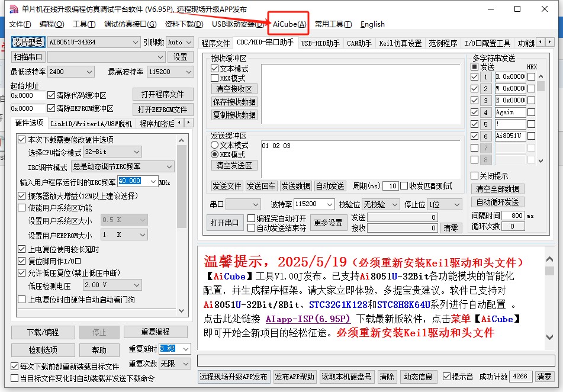Switch to I/O口配置工具 tab
Image resolution: width=563 pixels, height=392 pixels.
tap(487, 43)
